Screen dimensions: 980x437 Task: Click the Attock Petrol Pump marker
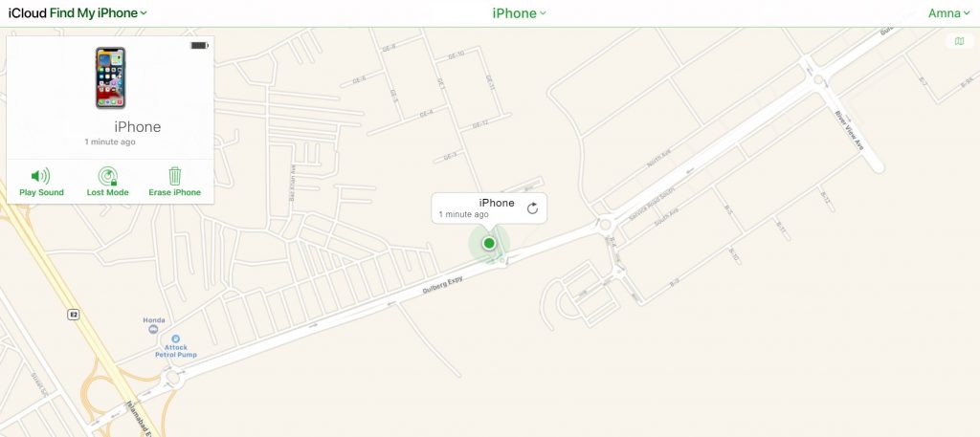pyautogui.click(x=176, y=339)
